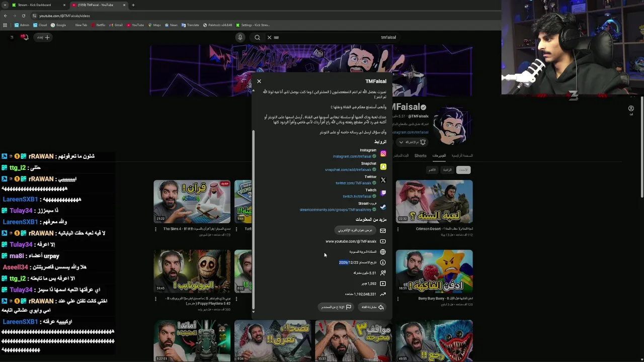
Task: Follow the twitch.tv/tmfaisal link
Action: coord(357,196)
